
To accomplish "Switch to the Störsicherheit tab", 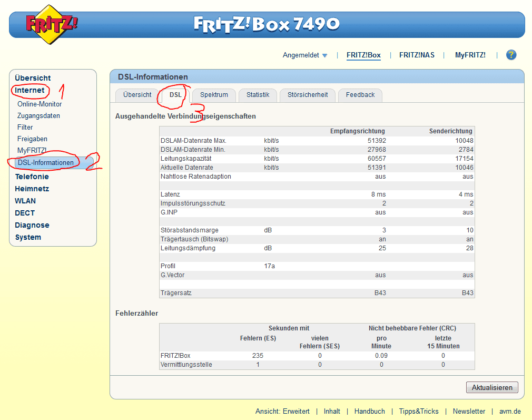I will click(x=308, y=95).
